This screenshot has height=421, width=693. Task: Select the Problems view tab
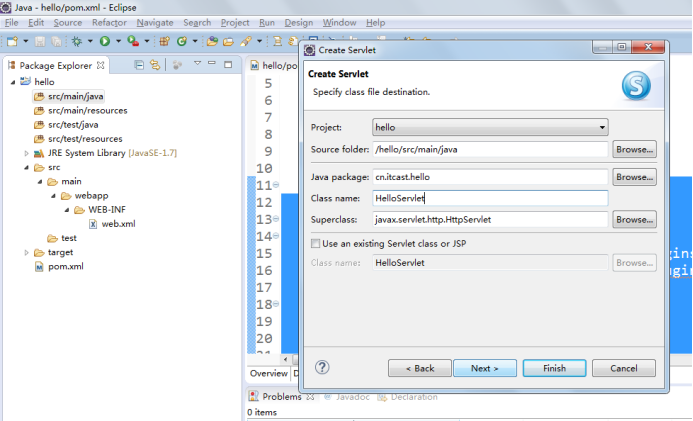(282, 397)
